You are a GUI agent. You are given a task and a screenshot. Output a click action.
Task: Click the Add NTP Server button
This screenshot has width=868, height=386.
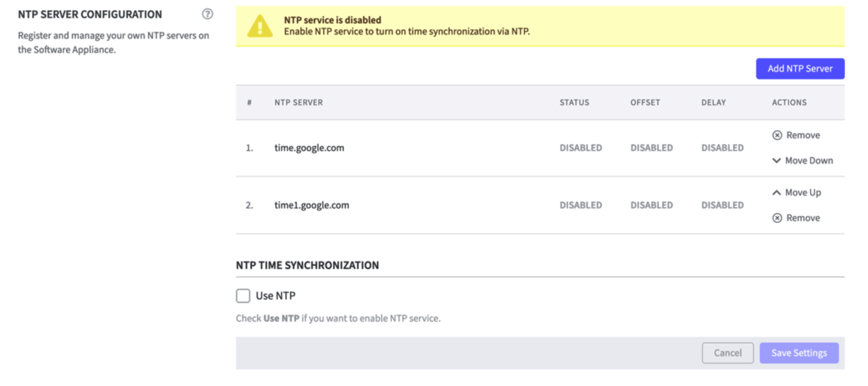click(x=800, y=68)
